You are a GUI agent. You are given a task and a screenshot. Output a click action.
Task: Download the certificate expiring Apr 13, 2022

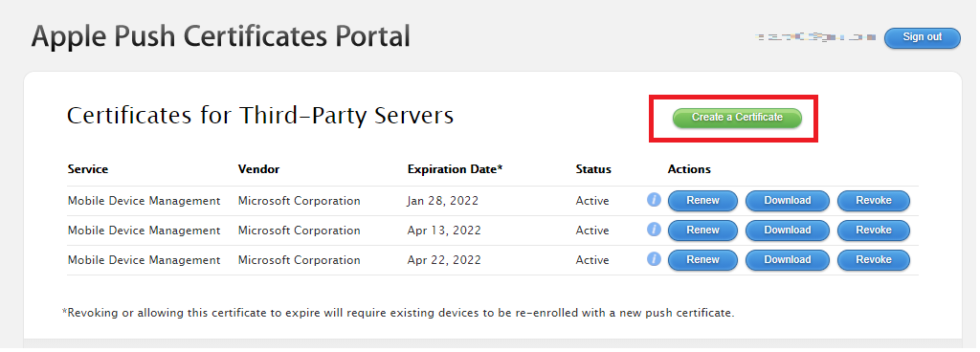pos(788,231)
